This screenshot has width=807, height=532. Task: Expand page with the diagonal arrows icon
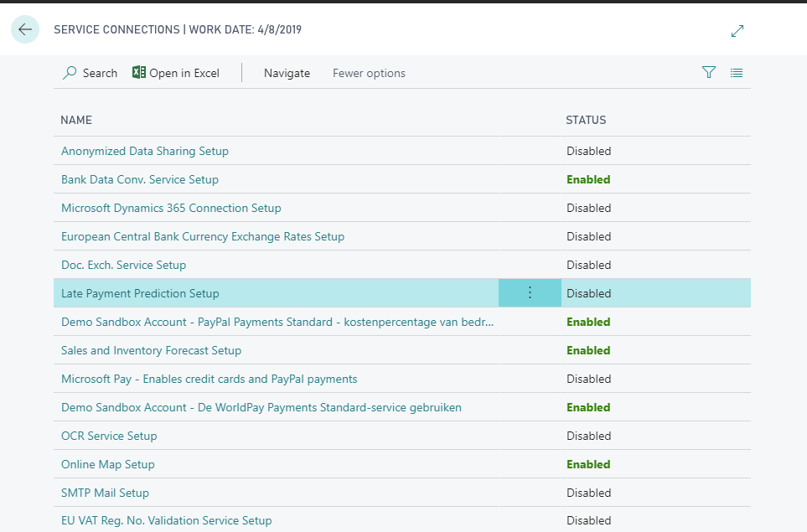pos(737,31)
